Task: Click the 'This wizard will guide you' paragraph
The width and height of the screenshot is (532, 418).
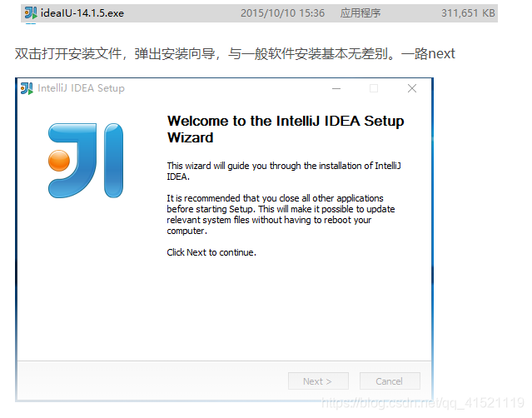Action: 284,171
